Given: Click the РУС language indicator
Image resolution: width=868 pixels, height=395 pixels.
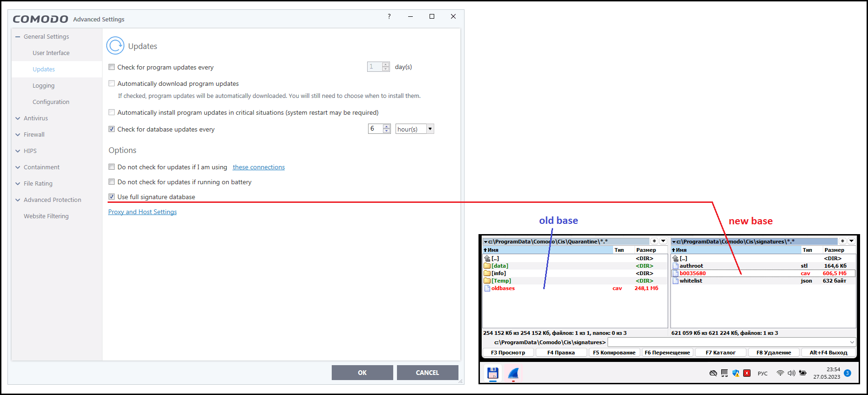Looking at the screenshot, I should [762, 374].
